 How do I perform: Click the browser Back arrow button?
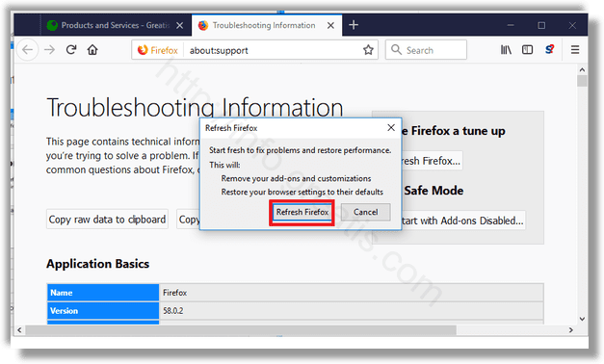tap(27, 50)
